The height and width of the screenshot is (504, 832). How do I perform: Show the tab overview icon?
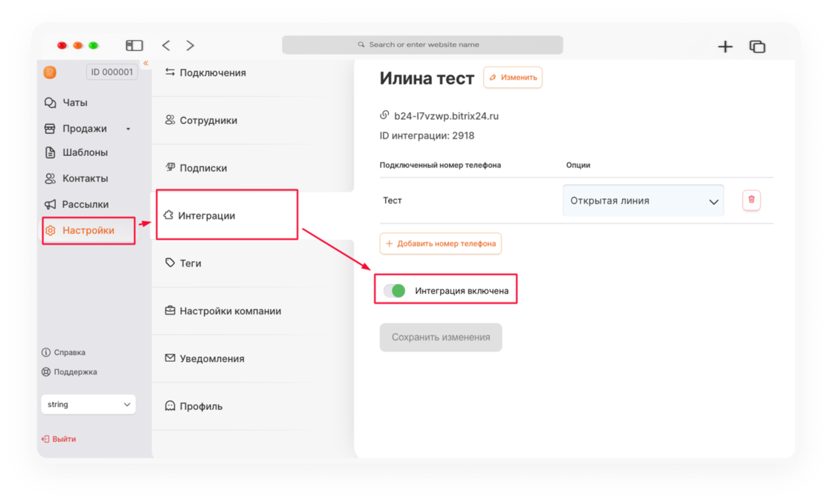pos(757,46)
